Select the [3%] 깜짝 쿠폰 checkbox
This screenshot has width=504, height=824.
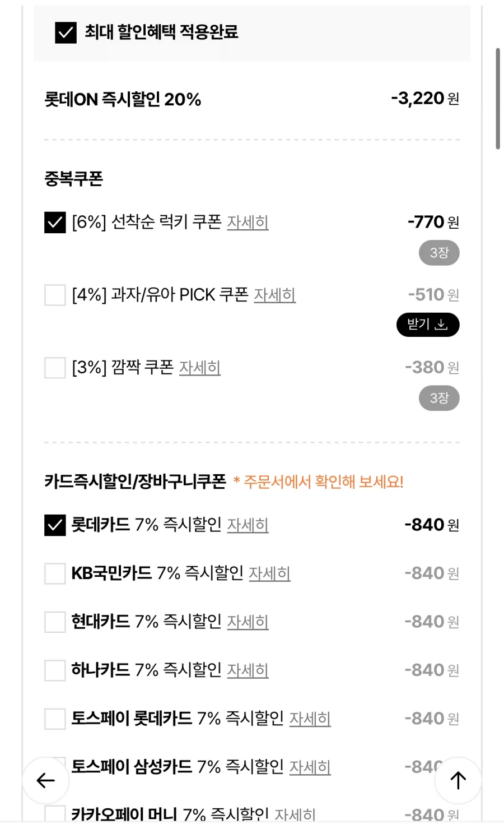pos(54,368)
